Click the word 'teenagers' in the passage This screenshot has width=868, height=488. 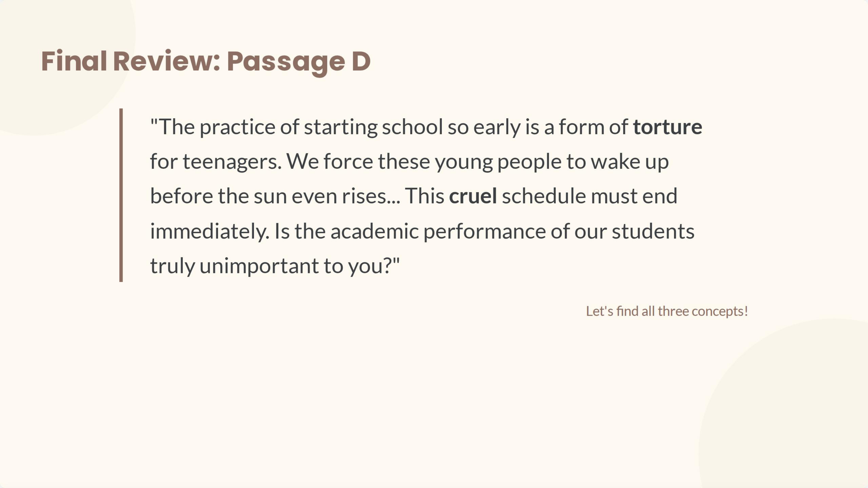[232, 162]
